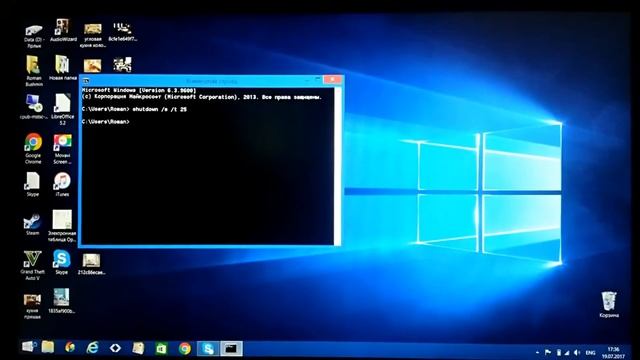Launch the AudioWizard desktop shortcut
Viewport: 640px width, 360px height.
[63, 30]
